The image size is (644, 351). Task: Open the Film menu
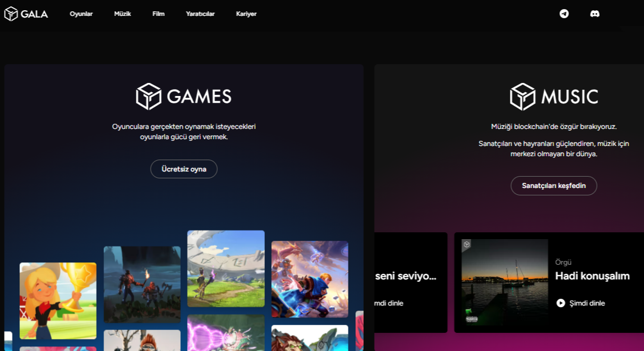coord(159,14)
